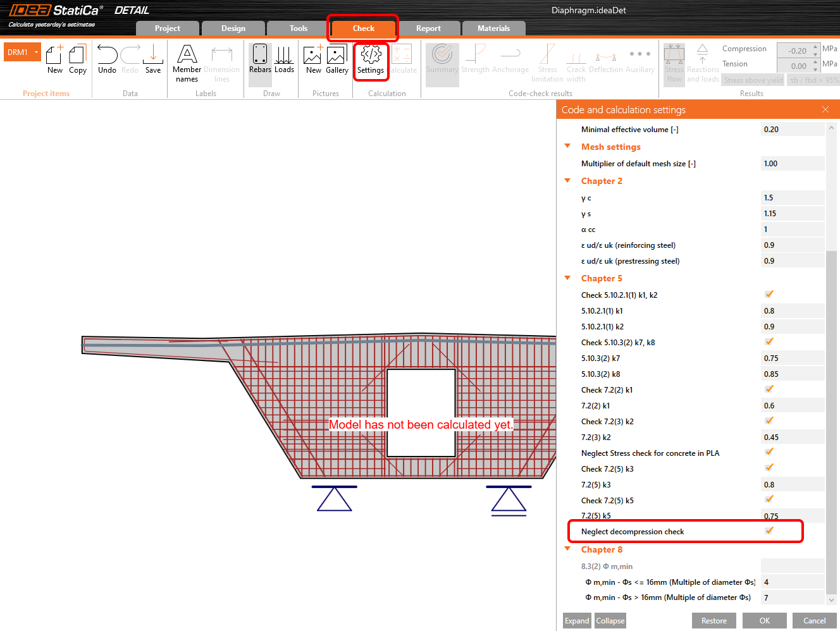The height and width of the screenshot is (631, 840).
Task: Click the New project item icon
Action: pos(55,59)
